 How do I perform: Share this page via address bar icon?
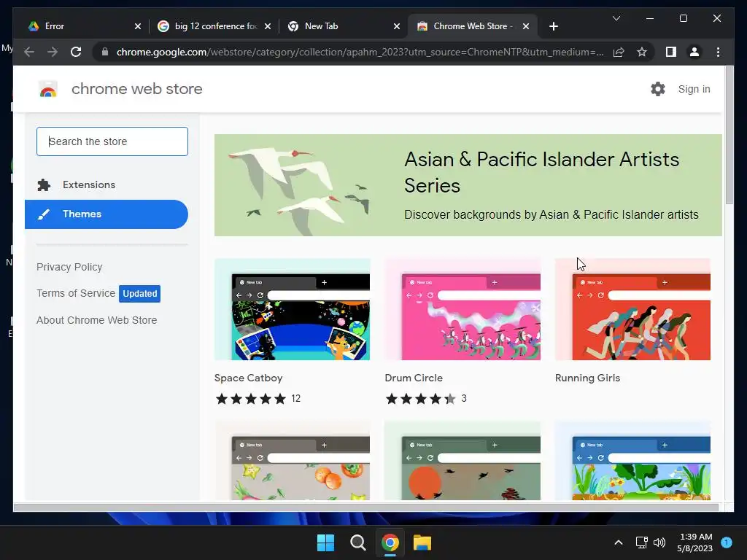coord(619,52)
